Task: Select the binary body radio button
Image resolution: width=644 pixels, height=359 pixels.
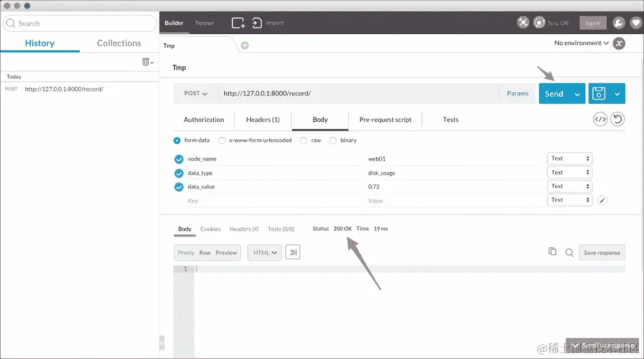Action: 333,141
